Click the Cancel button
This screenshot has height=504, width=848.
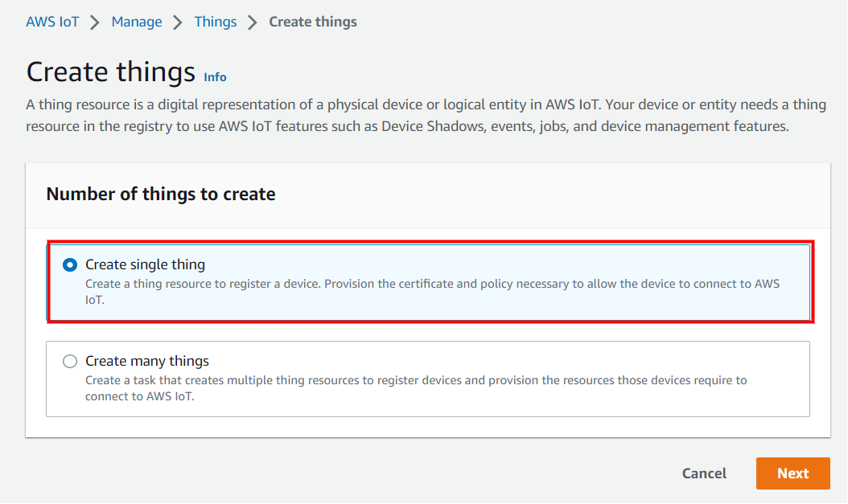(x=703, y=473)
